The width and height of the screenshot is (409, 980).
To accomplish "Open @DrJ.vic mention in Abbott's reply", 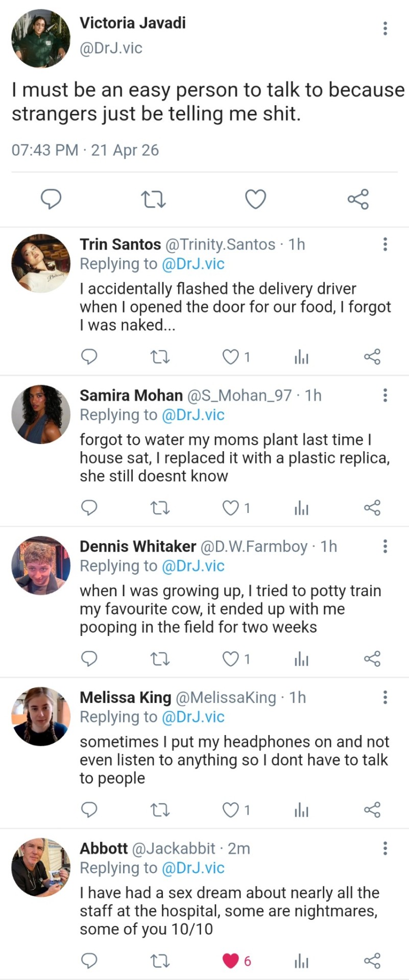I will pos(193,868).
